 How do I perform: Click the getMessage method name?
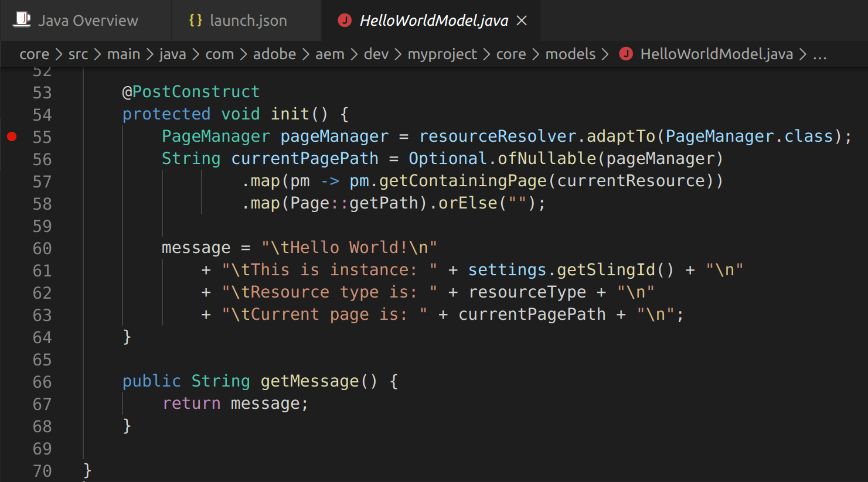(x=309, y=381)
